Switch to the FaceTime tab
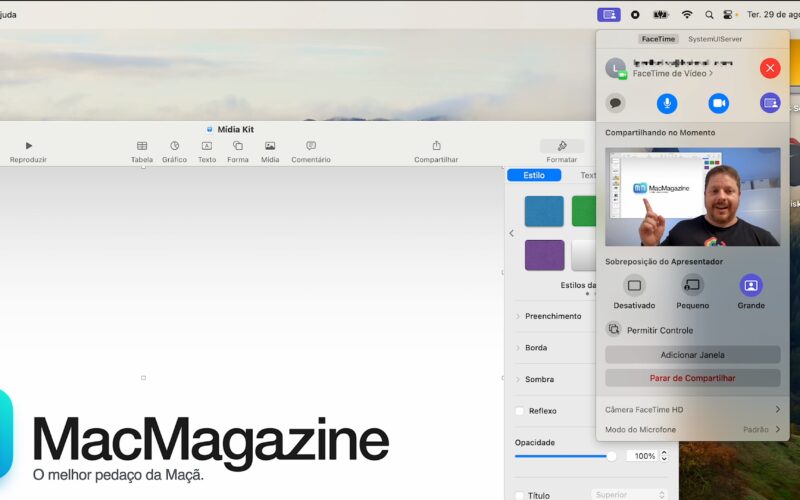This screenshot has height=500, width=800. pyautogui.click(x=658, y=39)
